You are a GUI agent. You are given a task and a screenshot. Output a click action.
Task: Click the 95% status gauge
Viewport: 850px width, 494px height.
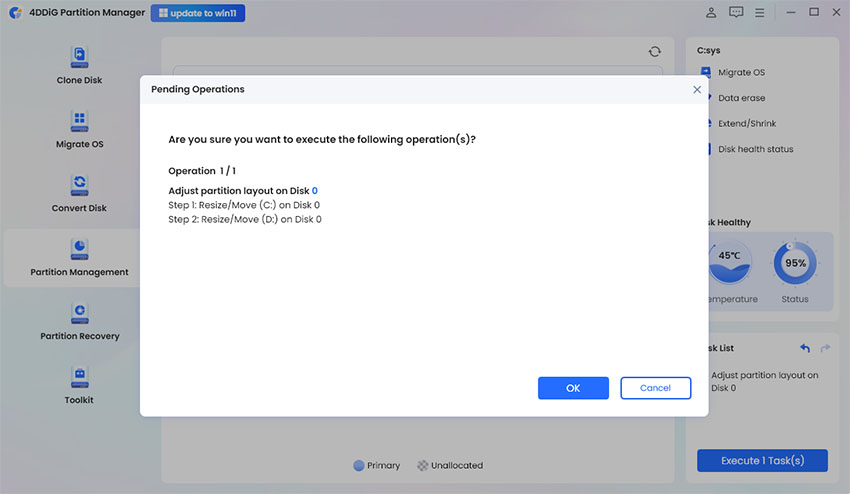pyautogui.click(x=796, y=264)
